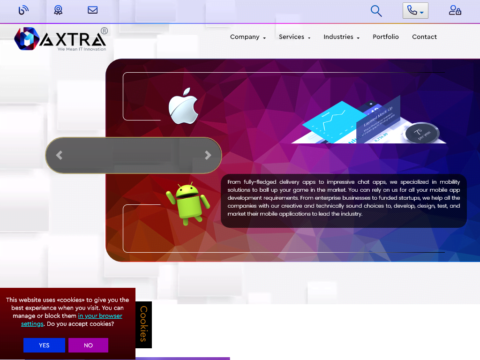
Task: Open the browser settings link
Action: pyautogui.click(x=72, y=320)
